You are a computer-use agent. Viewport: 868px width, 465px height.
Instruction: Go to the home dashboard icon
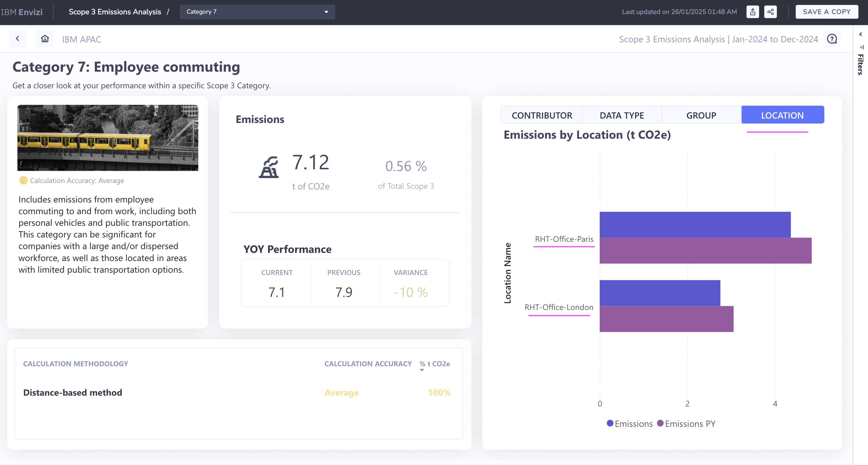coord(45,39)
